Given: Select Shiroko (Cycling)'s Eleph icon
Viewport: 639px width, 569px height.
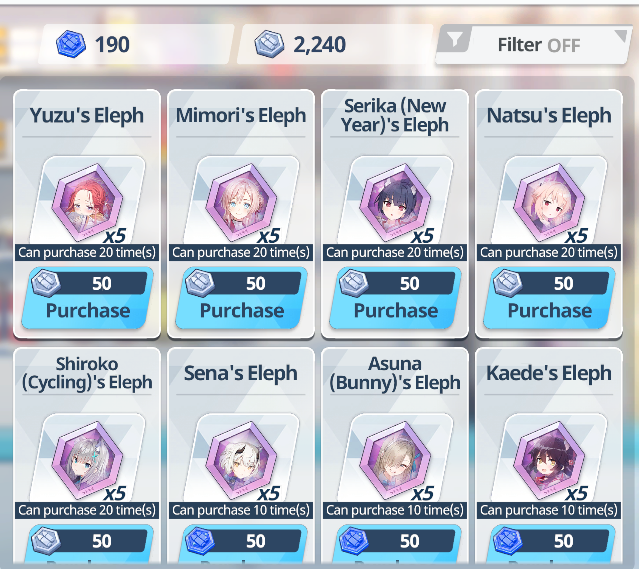Looking at the screenshot, I should 88,460.
